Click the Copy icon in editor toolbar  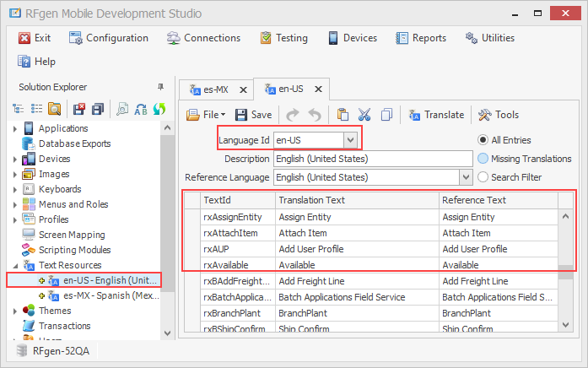[x=386, y=115]
